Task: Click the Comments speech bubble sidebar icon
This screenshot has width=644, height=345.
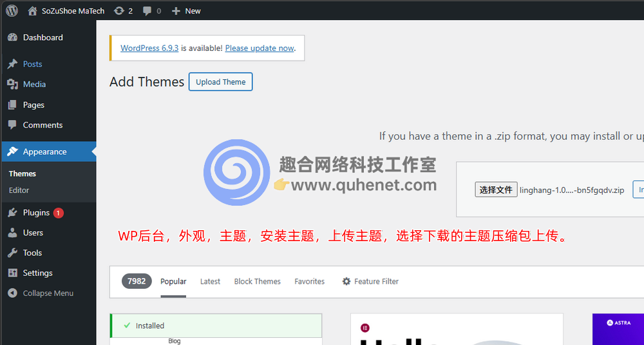Action: (x=13, y=125)
